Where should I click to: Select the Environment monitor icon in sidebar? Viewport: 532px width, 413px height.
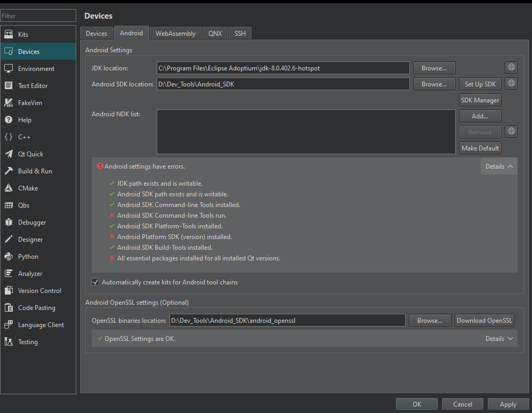[x=9, y=68]
